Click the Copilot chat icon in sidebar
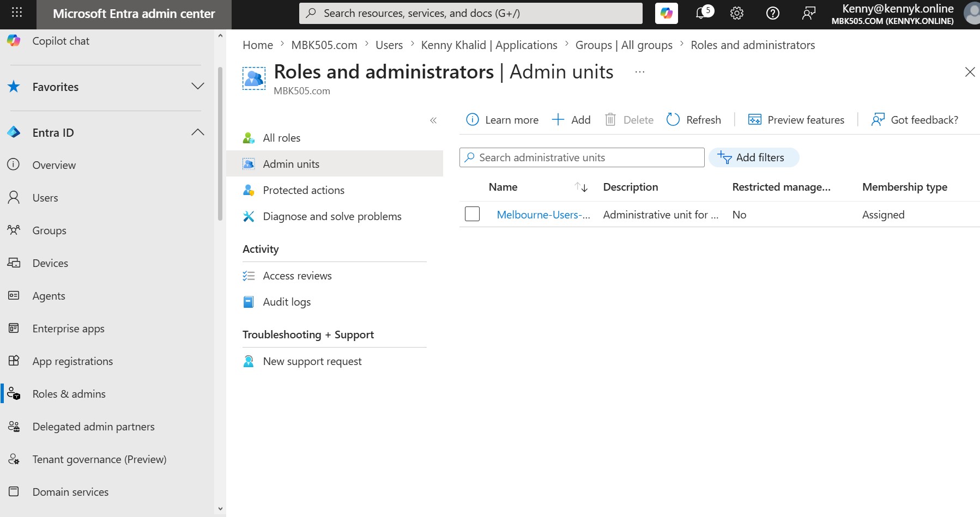The height and width of the screenshot is (517, 980). pyautogui.click(x=14, y=40)
